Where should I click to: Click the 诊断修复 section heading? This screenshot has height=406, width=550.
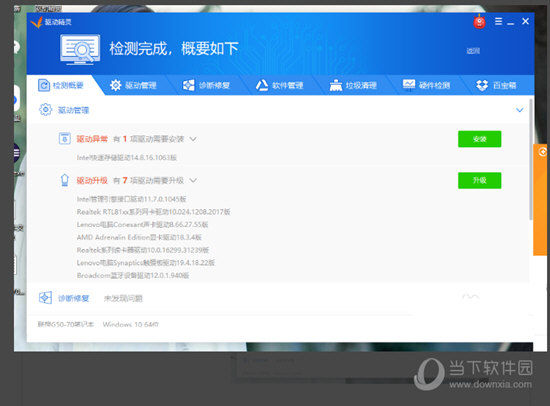click(73, 298)
